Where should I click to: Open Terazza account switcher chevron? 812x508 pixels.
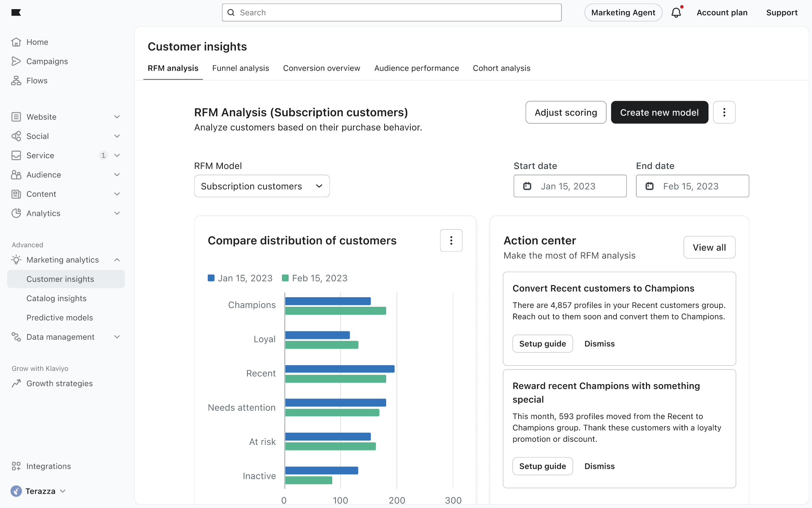pyautogui.click(x=63, y=491)
